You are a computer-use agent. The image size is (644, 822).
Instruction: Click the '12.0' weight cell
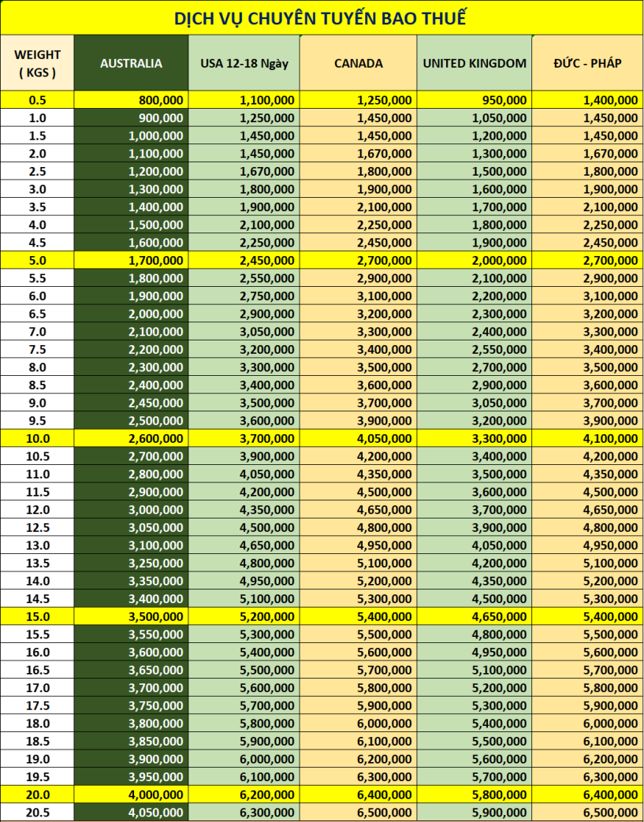37,510
